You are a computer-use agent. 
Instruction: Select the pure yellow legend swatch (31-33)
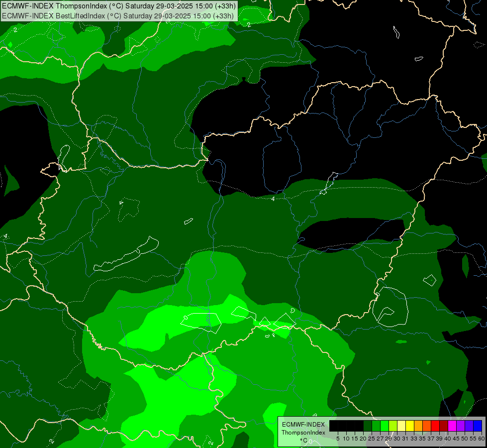point(410,426)
